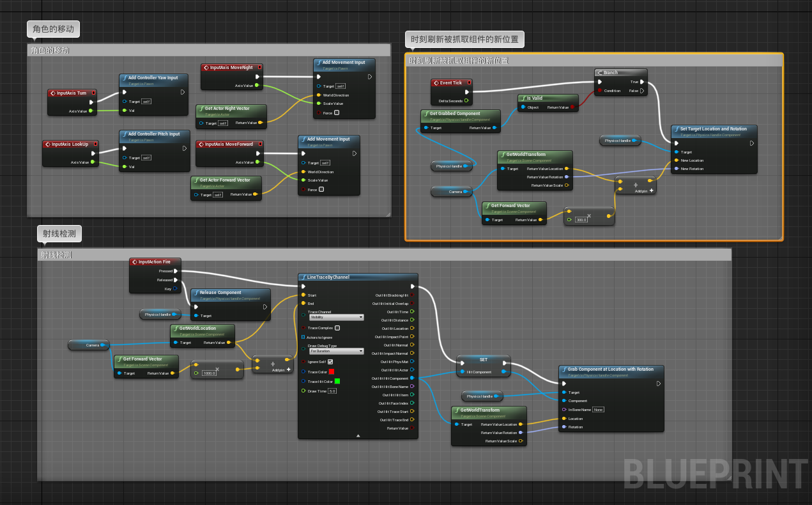
Task: Click the Draw Time value field
Action: pyautogui.click(x=333, y=391)
